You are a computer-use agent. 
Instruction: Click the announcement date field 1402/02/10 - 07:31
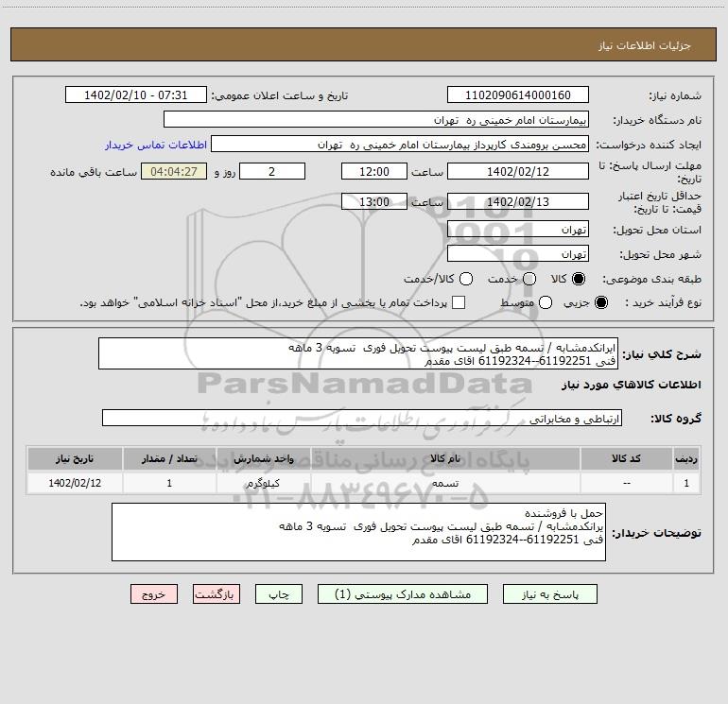click(x=135, y=94)
